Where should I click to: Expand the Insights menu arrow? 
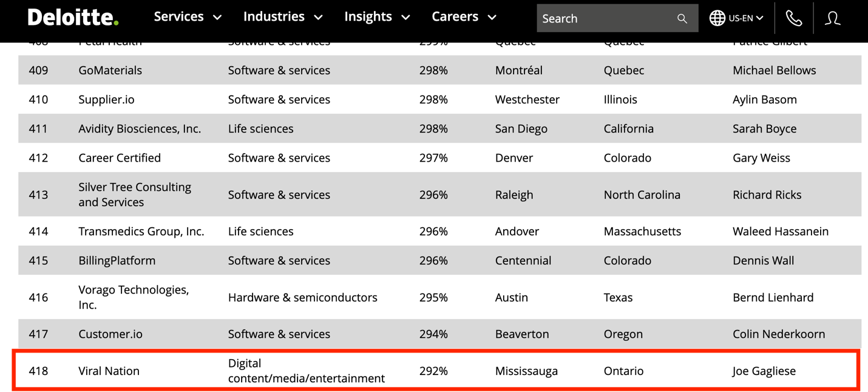pyautogui.click(x=406, y=17)
